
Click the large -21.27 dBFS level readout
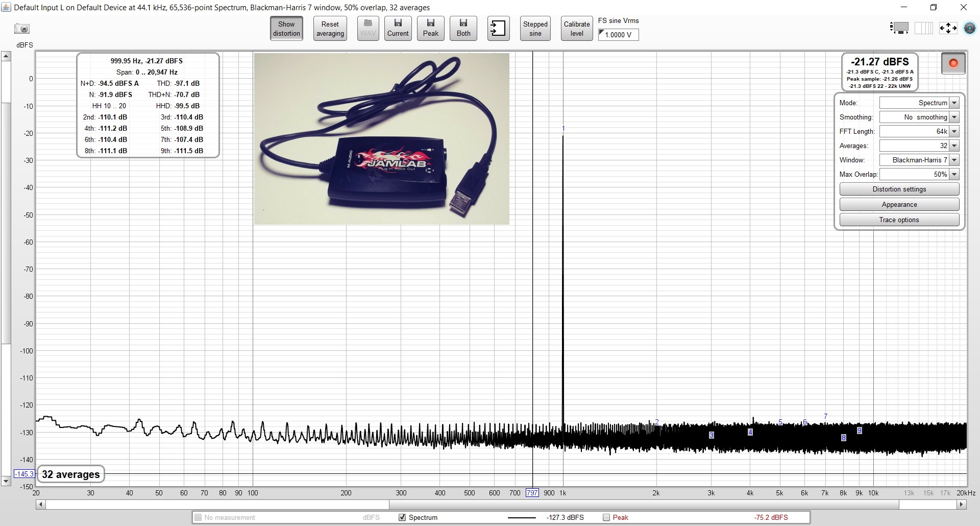879,62
